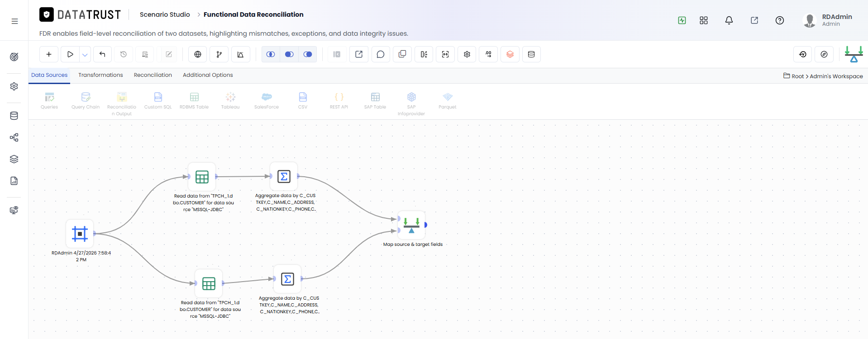Click the orange layers stack icon
This screenshot has height=339, width=868.
510,54
